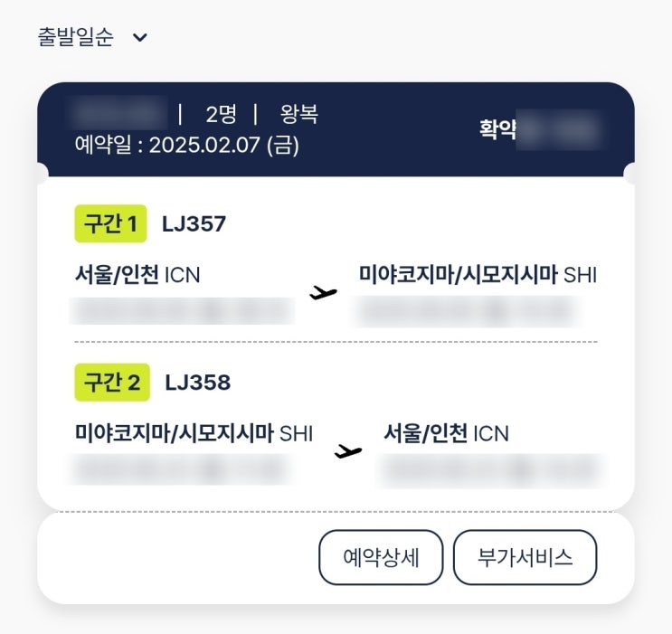This screenshot has width=672, height=634.
Task: Click 서울/인천 ICN arrival in segment 2
Action: click(446, 433)
